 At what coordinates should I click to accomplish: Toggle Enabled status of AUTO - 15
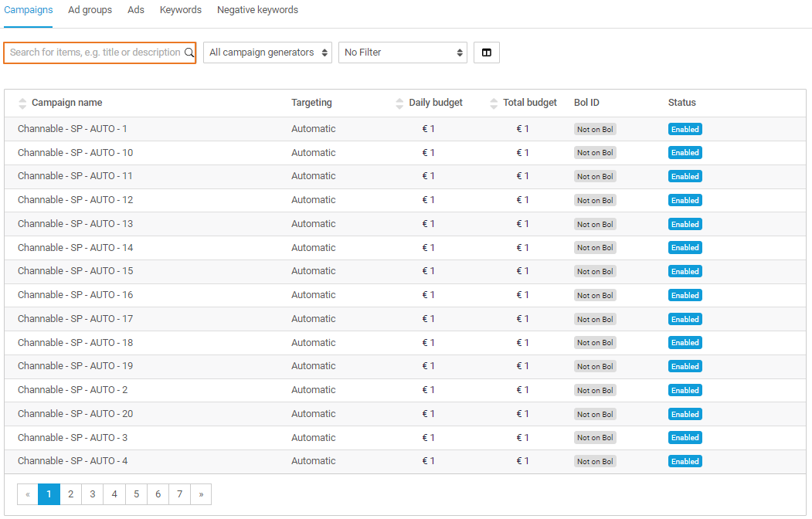(x=685, y=272)
